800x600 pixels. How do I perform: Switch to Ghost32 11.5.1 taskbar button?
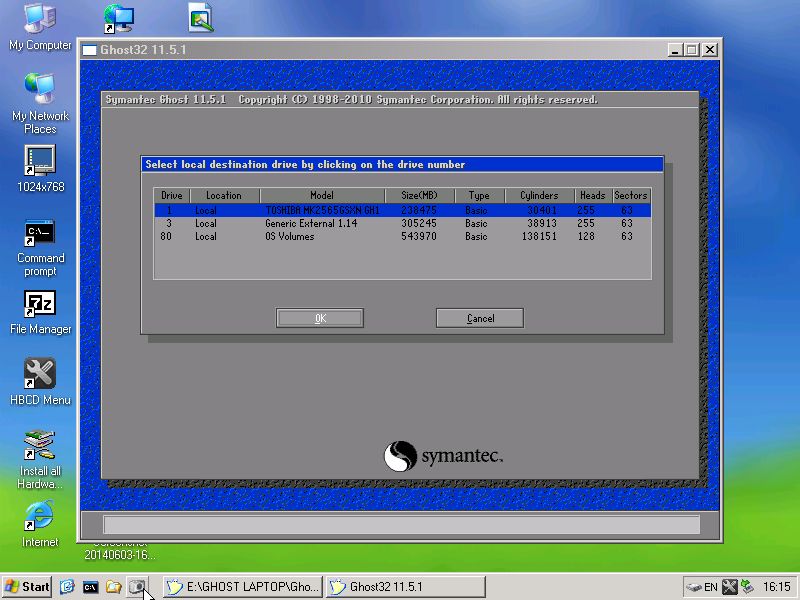tap(406, 587)
